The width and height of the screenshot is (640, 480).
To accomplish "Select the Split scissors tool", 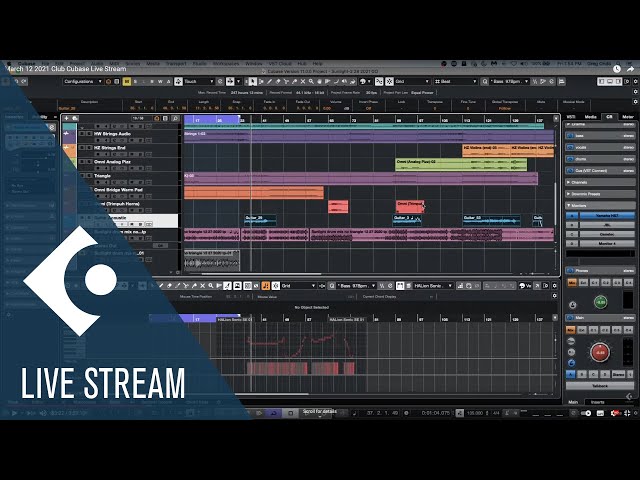I will (x=286, y=82).
